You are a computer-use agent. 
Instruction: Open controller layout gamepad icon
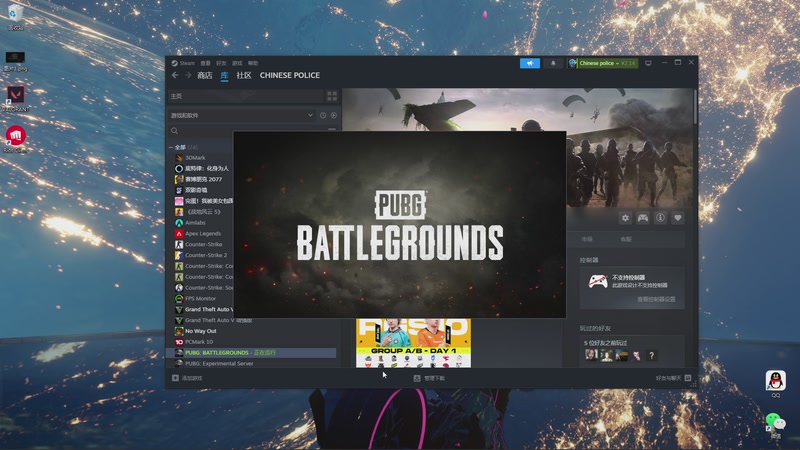[x=642, y=218]
